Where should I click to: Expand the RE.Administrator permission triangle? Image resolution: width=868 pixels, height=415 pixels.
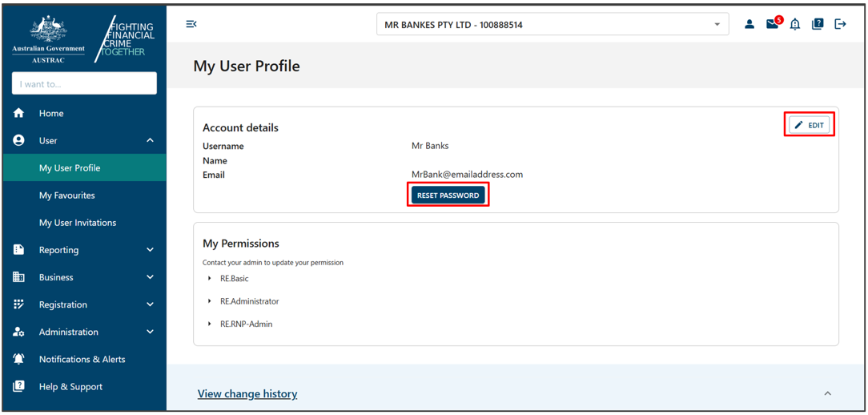(x=210, y=301)
